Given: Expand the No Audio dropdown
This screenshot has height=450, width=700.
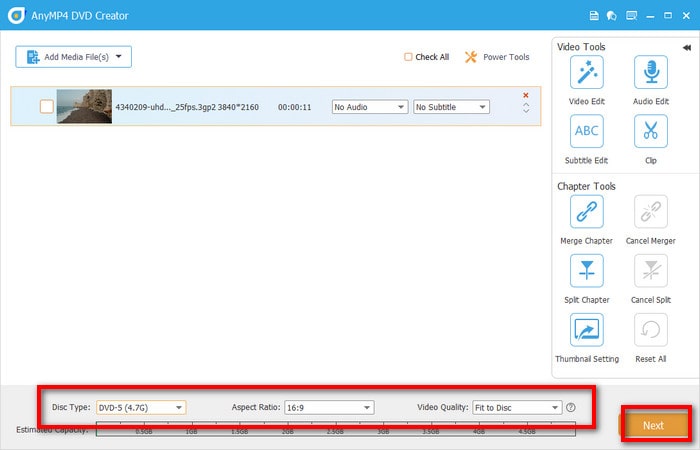Looking at the screenshot, I should click(370, 107).
